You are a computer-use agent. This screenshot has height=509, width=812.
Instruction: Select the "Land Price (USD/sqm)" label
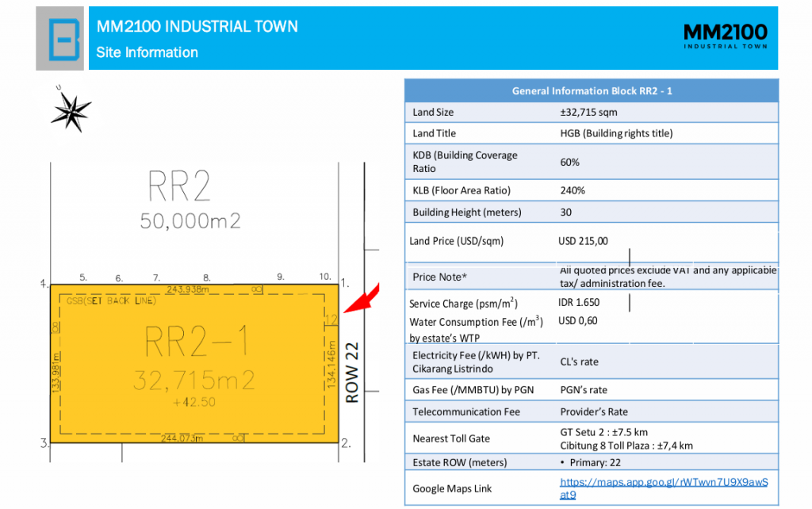(x=456, y=241)
